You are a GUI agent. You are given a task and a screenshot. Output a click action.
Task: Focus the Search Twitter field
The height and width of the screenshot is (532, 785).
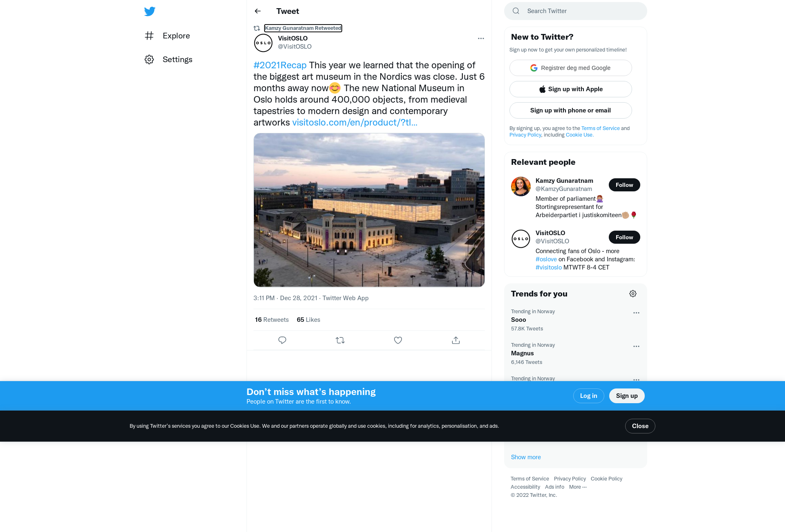(576, 11)
